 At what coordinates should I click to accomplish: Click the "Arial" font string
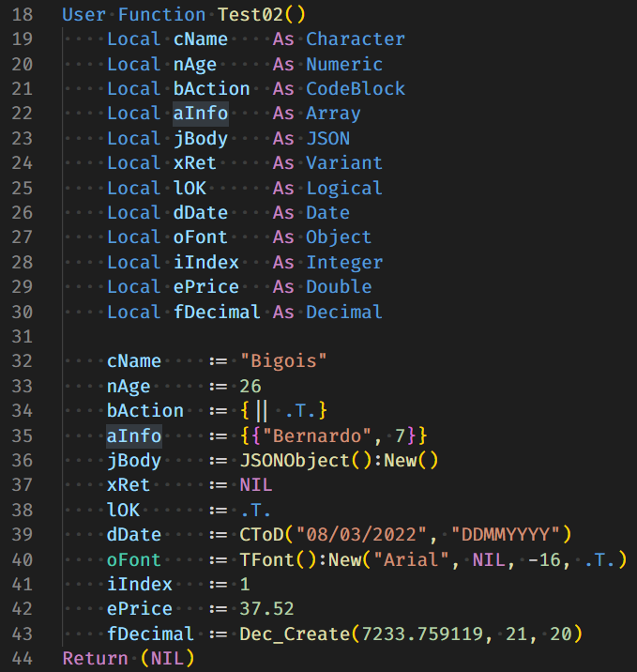(x=411, y=560)
